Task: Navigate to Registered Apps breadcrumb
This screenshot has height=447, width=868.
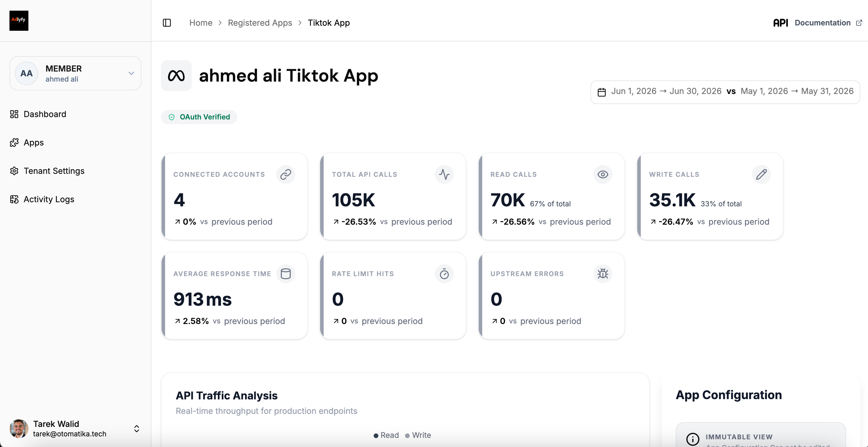Action: point(260,23)
